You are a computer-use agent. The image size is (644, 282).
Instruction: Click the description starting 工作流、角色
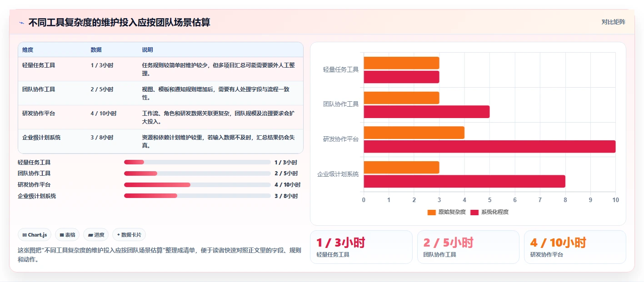[219, 117]
